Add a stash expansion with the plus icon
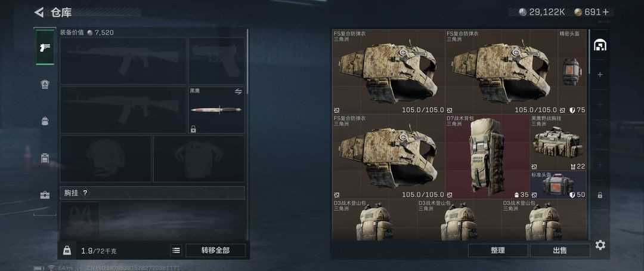 (600, 75)
